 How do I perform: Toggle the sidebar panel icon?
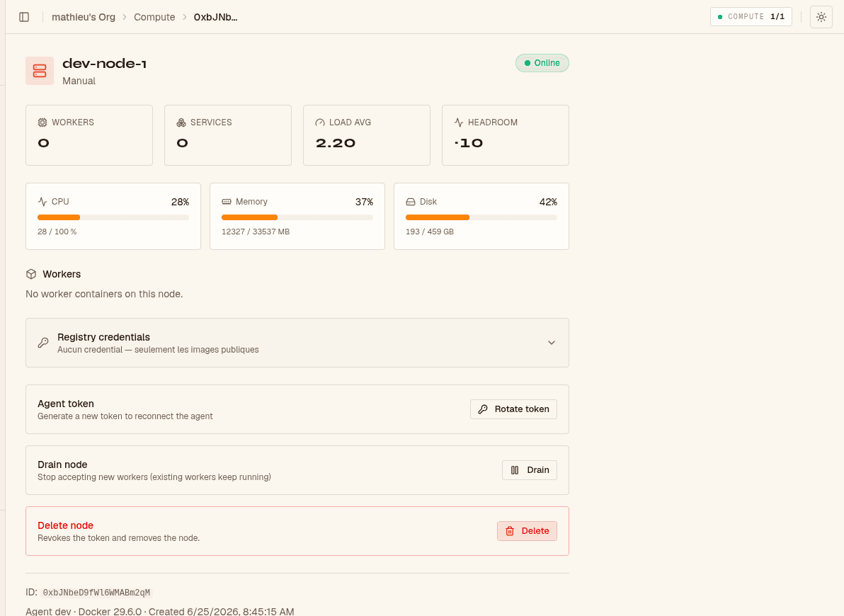pyautogui.click(x=24, y=17)
